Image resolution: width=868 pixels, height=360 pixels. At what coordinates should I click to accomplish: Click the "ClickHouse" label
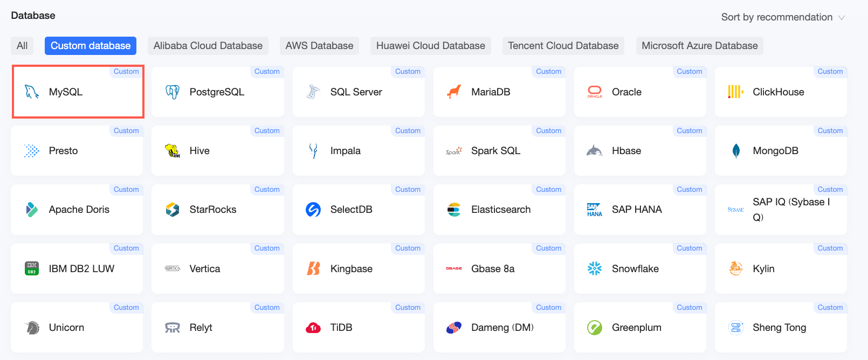(779, 92)
